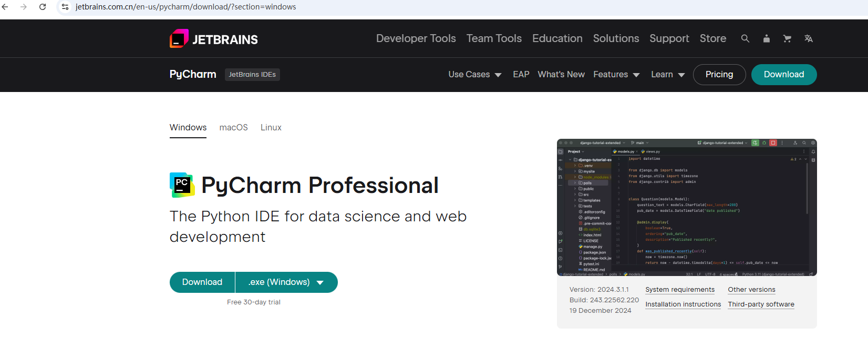868x337 pixels.
Task: Open System requirements link
Action: (x=680, y=290)
